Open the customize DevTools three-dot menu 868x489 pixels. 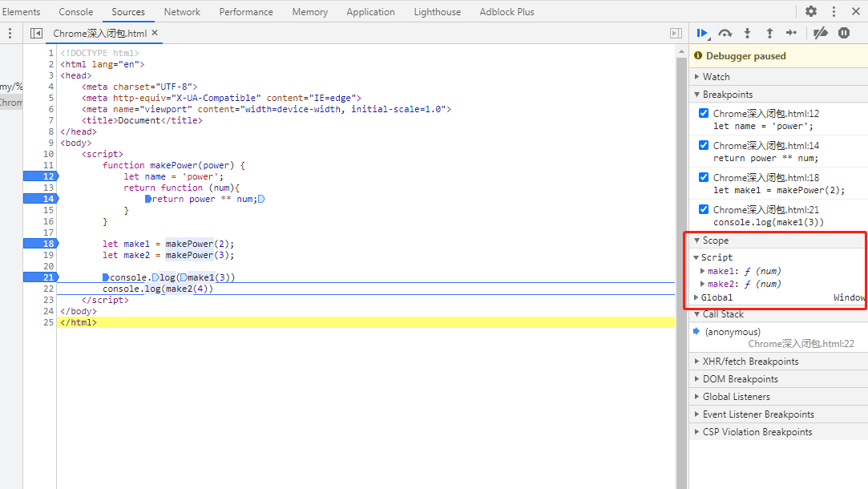point(834,11)
